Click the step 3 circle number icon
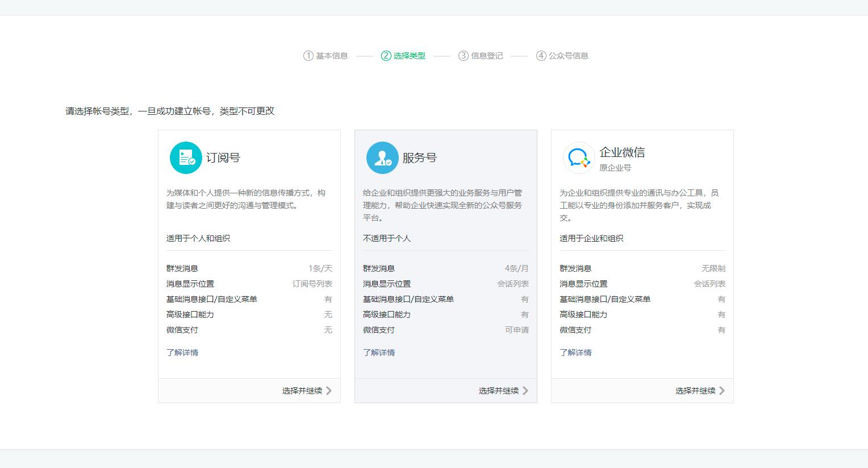 pos(464,56)
